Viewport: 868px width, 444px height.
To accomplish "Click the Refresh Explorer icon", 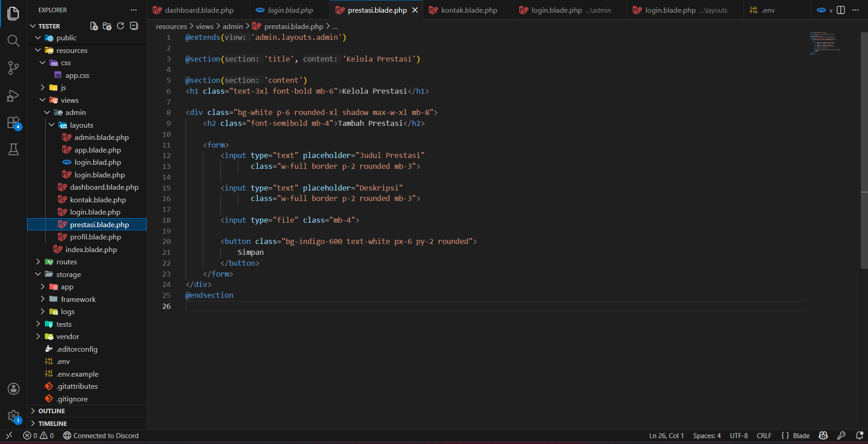I will pos(120,26).
